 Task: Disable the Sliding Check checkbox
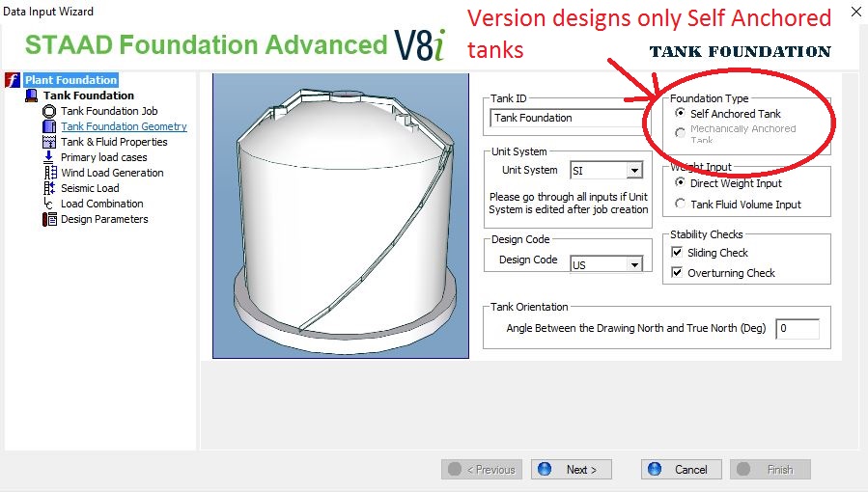[x=678, y=253]
